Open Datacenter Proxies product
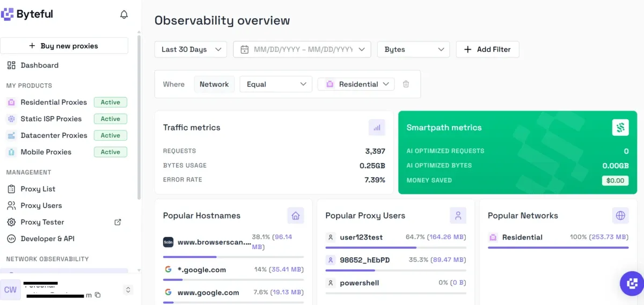 coord(54,135)
